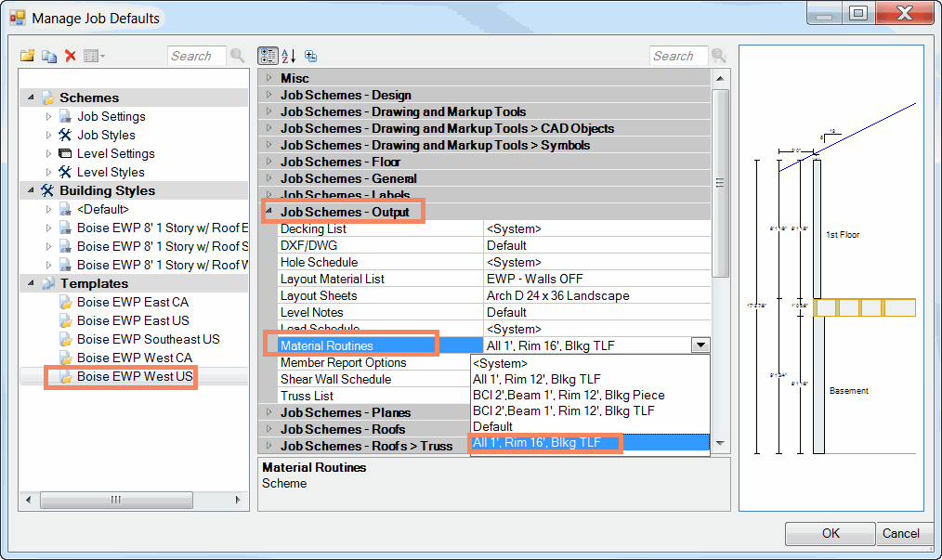Expand the Job Settings node
This screenshot has height=560, width=942.
(x=48, y=117)
